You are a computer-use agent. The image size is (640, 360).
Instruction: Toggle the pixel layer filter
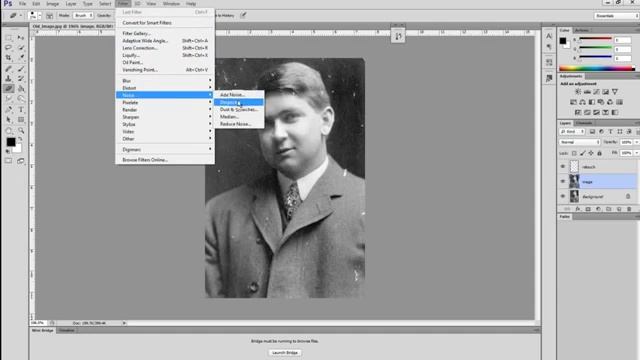pos(592,131)
